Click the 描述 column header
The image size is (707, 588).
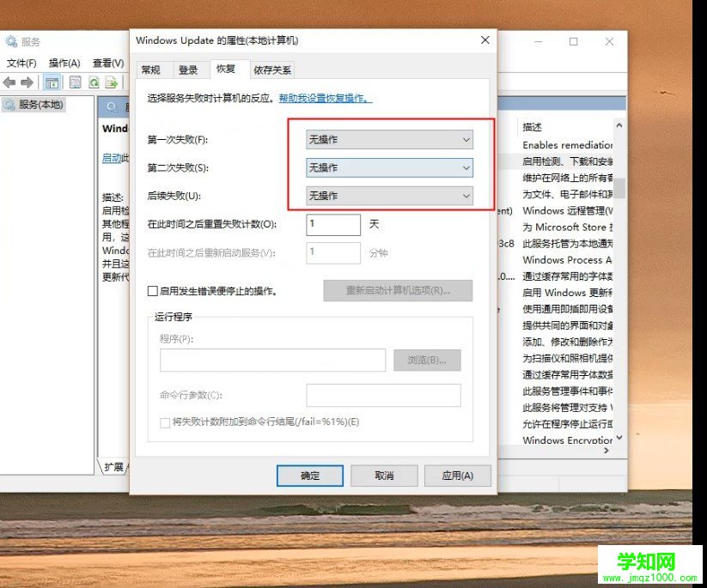[532, 127]
